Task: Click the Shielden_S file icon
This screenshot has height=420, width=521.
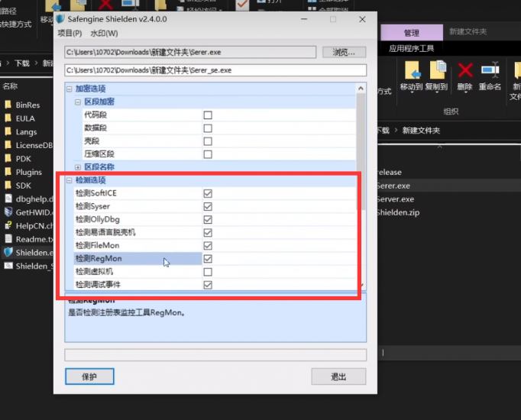Action: click(x=8, y=266)
